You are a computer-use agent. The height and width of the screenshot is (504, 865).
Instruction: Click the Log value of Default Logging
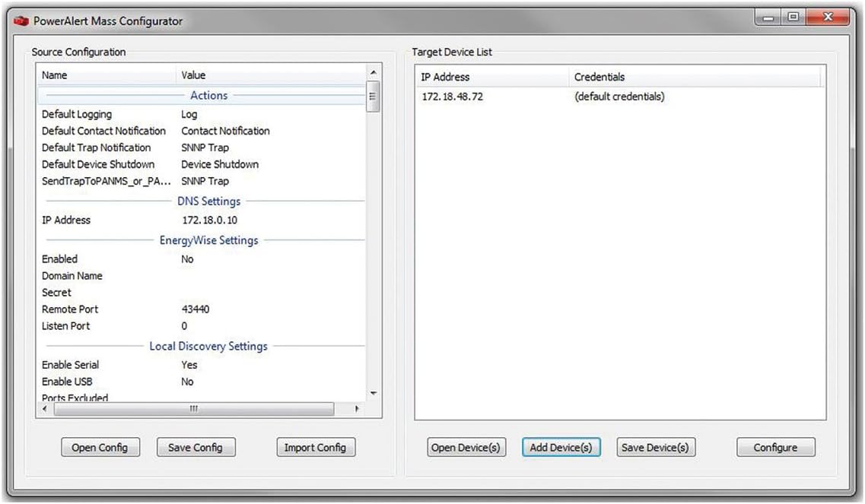[189, 114]
